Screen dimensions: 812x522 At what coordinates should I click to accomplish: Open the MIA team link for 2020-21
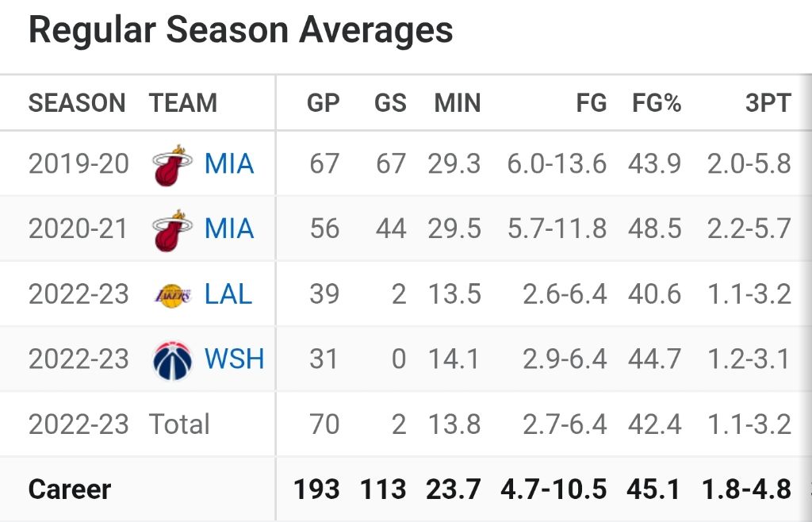(x=229, y=229)
